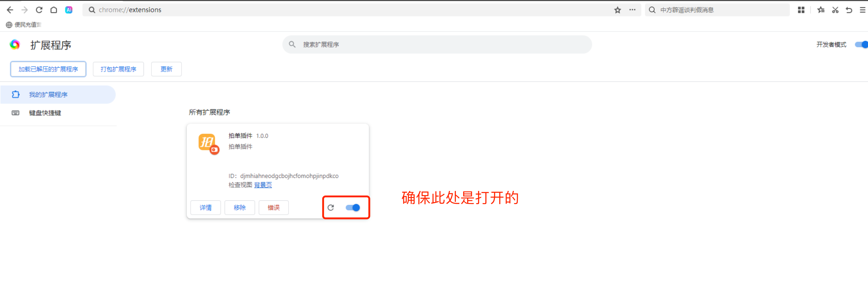868x306 pixels.
Task: Open the browser hamburger menu
Action: pos(862,10)
